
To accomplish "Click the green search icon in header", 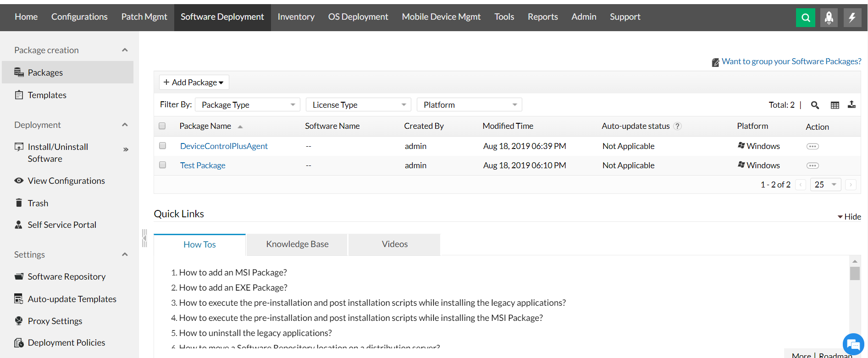I will click(805, 18).
